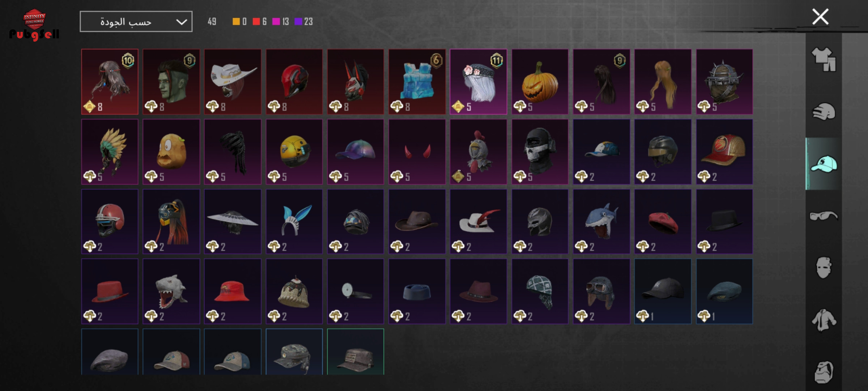Expand the sort-by-quality dropdown

click(x=136, y=22)
